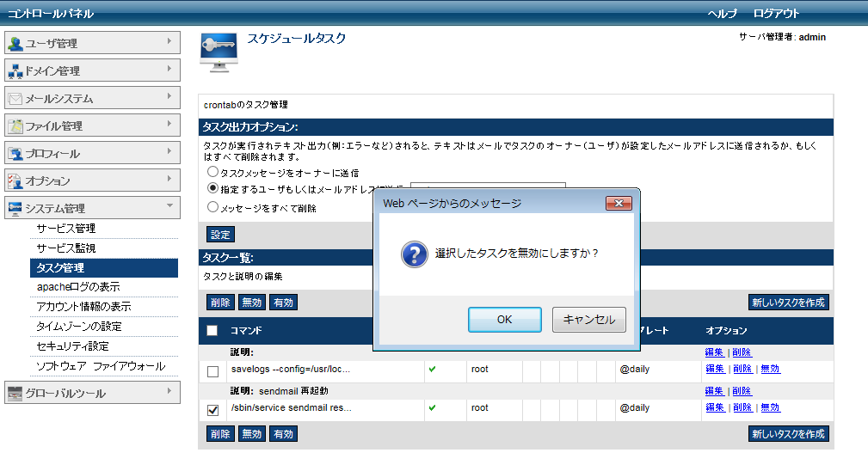Expand the メールシステム menu arrow
868x471 pixels.
point(169,95)
